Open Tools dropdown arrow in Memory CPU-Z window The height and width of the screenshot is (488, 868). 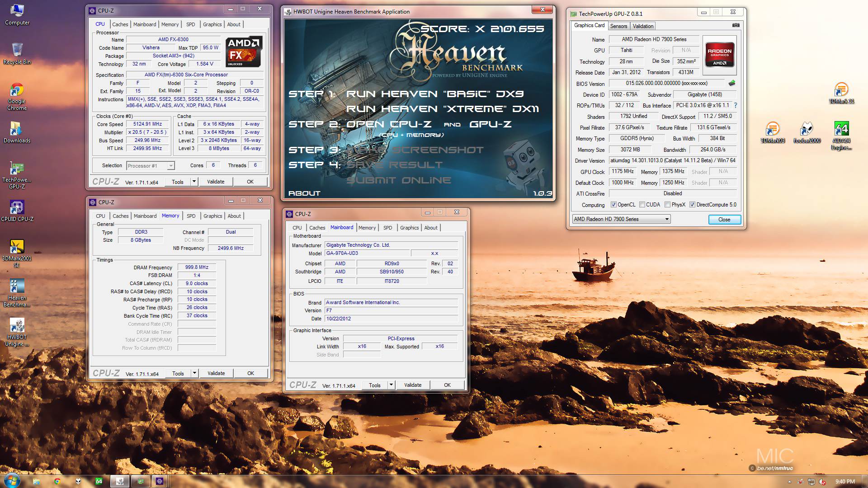(x=194, y=373)
